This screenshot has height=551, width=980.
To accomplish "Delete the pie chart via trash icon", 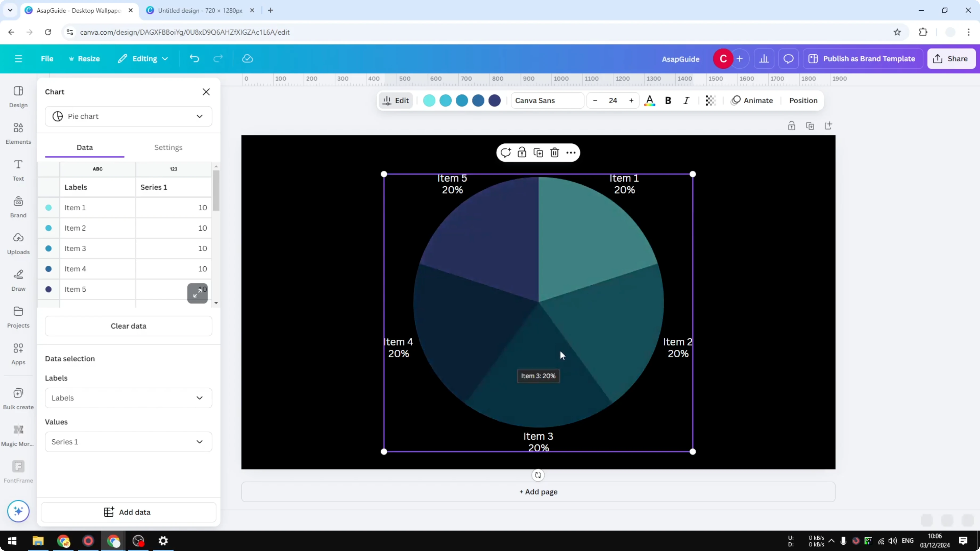I will (554, 152).
